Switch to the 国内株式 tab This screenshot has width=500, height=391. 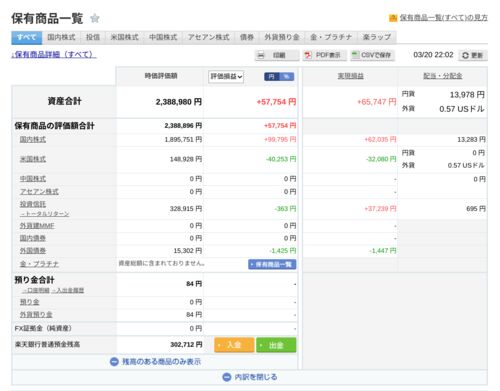point(61,37)
